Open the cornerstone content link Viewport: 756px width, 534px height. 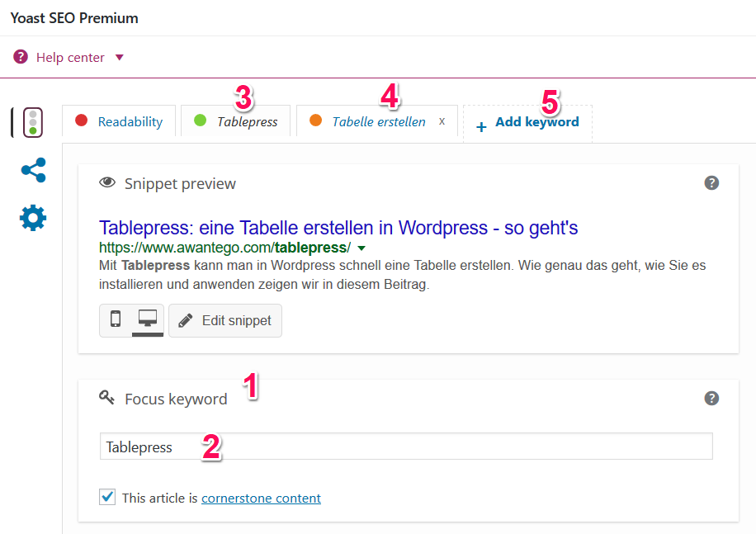click(261, 498)
